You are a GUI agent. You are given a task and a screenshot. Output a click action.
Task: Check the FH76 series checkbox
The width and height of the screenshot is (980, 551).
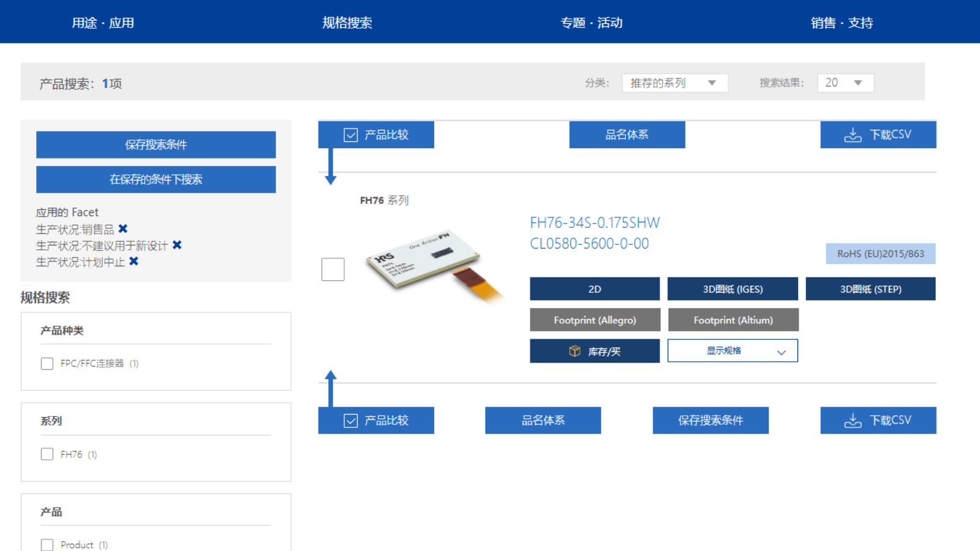click(x=47, y=454)
